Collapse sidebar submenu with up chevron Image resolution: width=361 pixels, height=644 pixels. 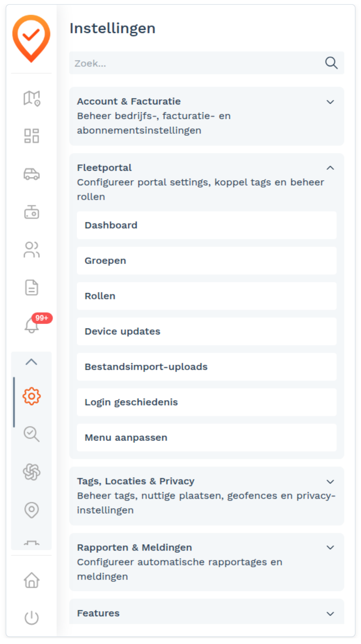(31, 362)
